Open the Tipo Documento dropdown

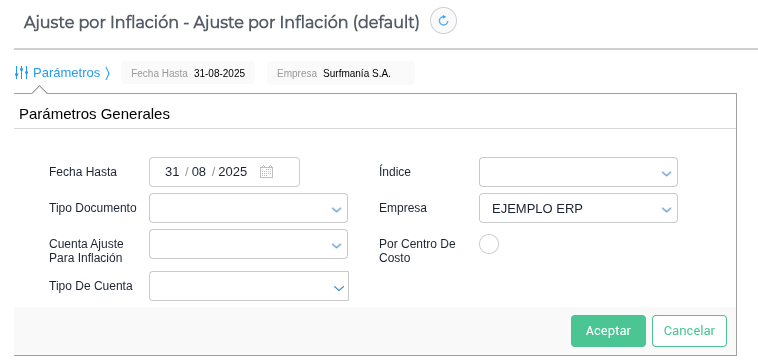[248, 208]
